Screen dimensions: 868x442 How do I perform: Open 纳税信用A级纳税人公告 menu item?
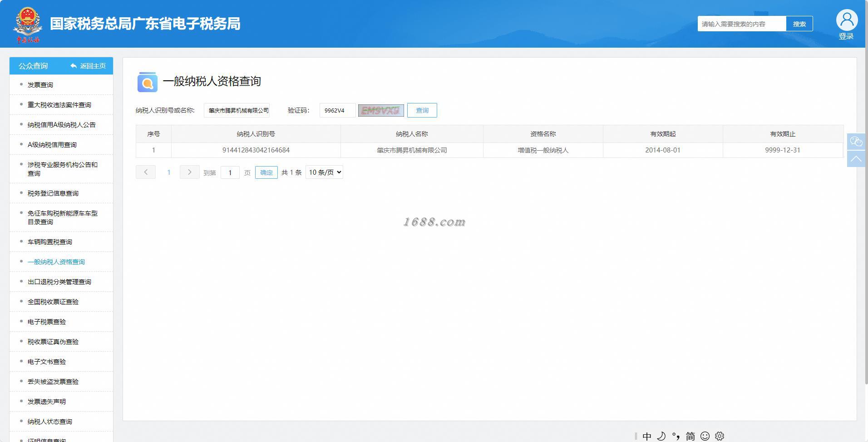point(61,125)
